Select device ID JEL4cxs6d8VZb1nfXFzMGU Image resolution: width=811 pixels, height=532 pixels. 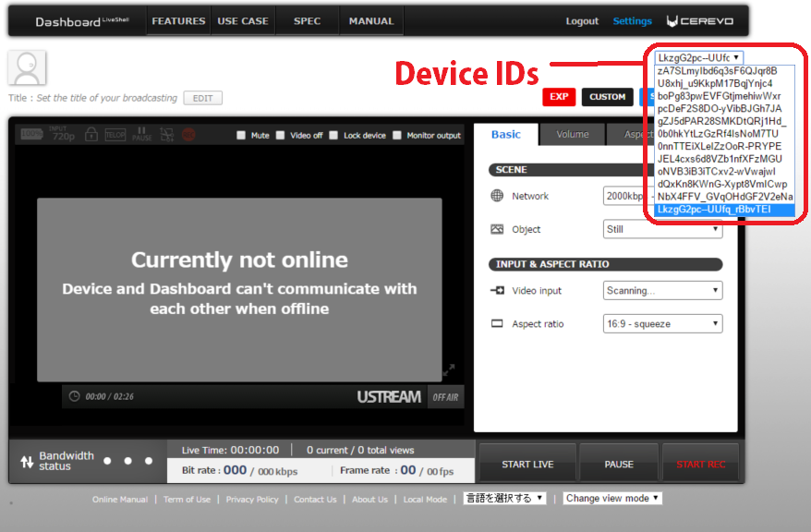724,159
